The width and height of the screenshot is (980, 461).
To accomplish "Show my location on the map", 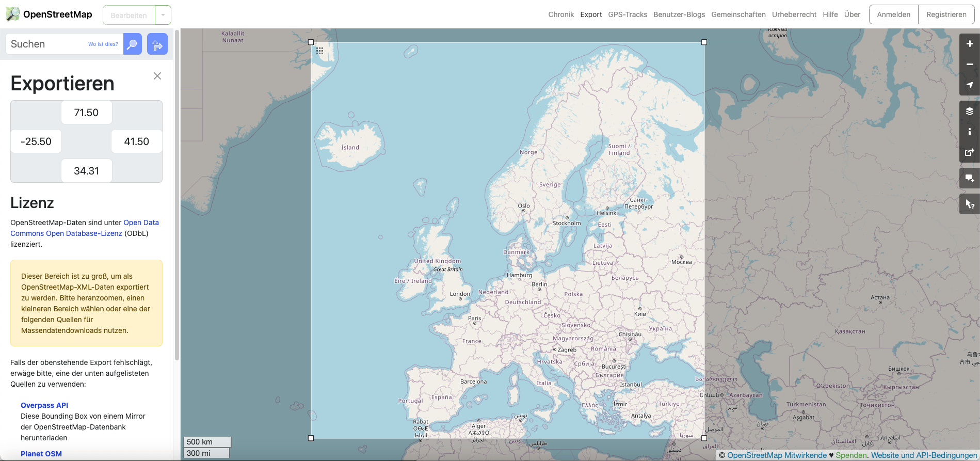I will coord(969,85).
